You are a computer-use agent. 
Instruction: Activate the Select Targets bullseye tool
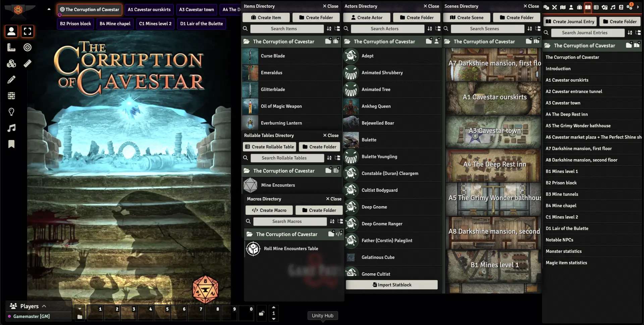pos(28,47)
